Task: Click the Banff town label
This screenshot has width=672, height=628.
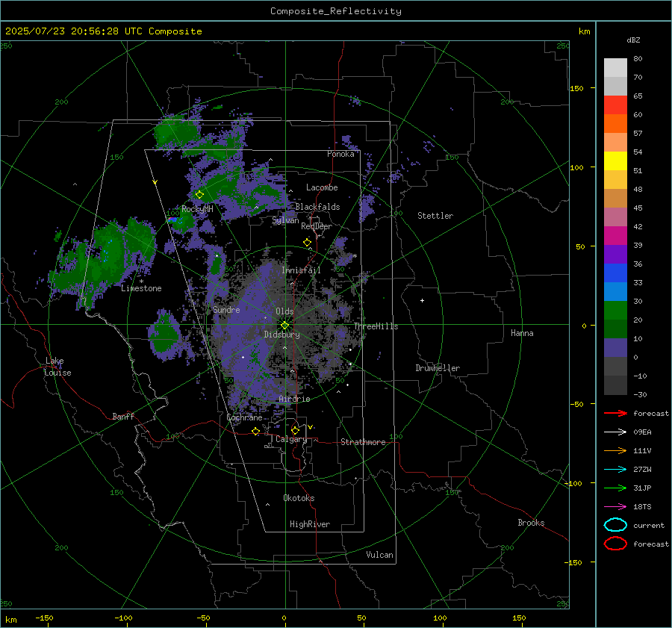Action: 123,417
